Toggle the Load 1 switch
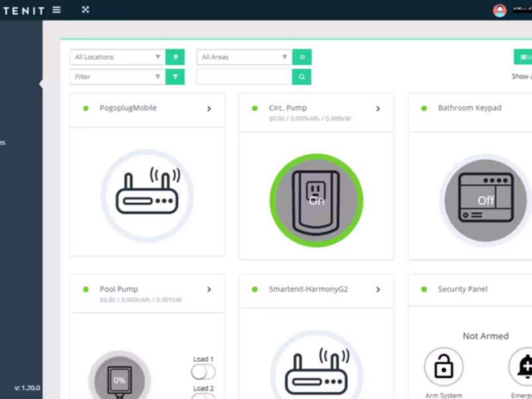532x399 pixels. pyautogui.click(x=203, y=372)
